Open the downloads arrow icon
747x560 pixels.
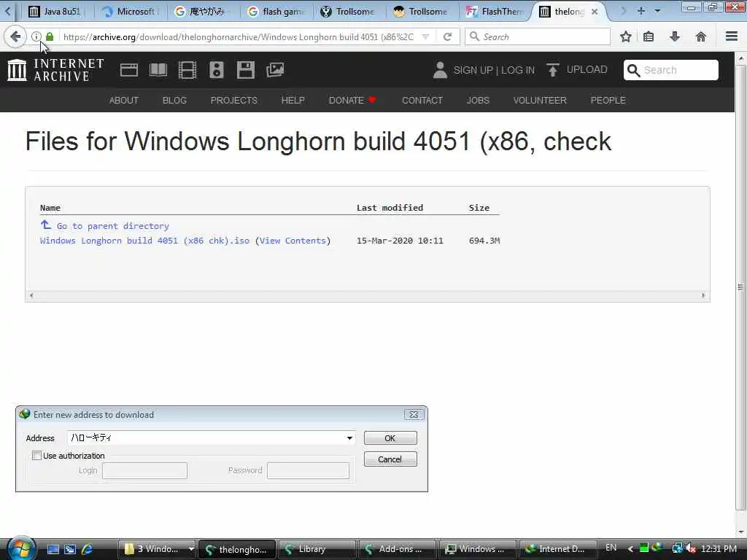[x=675, y=36]
